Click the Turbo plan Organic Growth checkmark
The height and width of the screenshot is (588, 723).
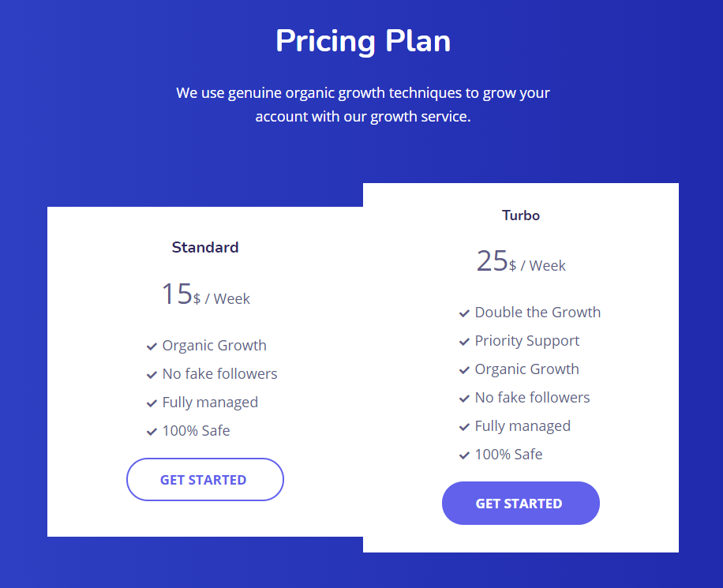point(464,370)
